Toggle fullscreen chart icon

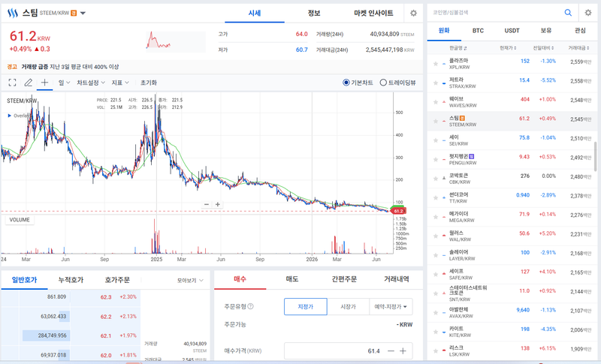click(x=12, y=83)
